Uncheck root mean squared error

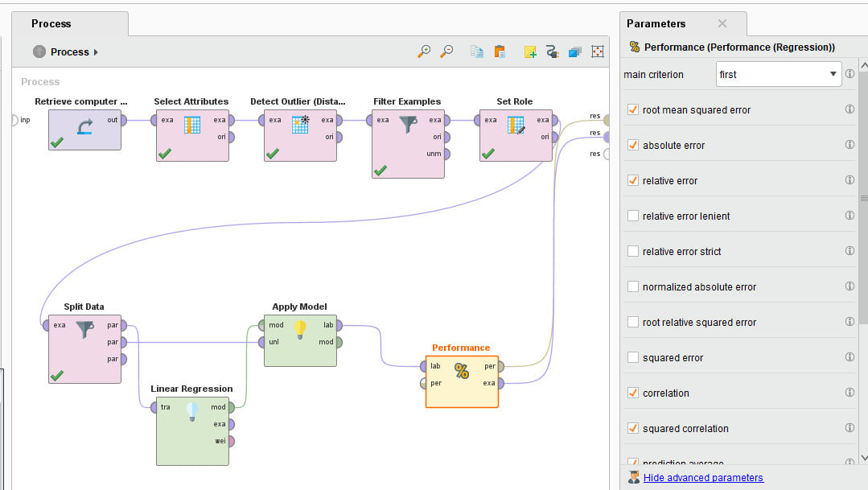[633, 109]
